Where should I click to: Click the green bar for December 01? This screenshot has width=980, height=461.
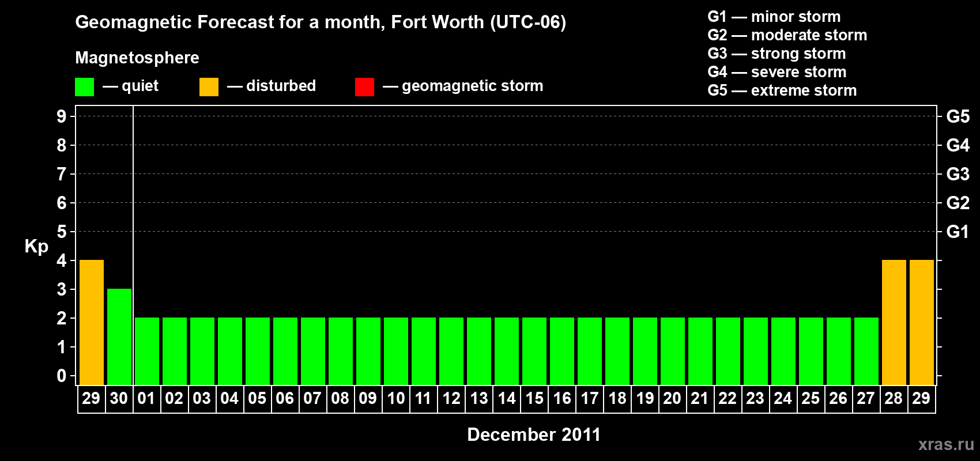pos(147,351)
